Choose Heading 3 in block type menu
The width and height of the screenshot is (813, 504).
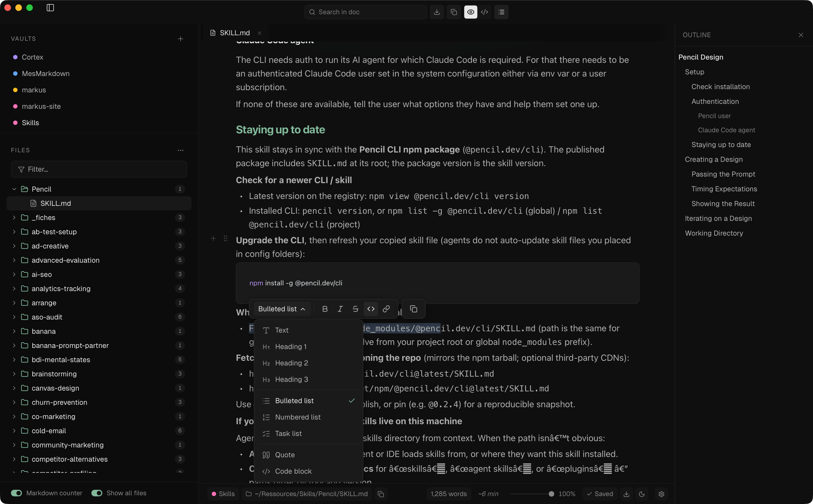[x=308, y=379]
